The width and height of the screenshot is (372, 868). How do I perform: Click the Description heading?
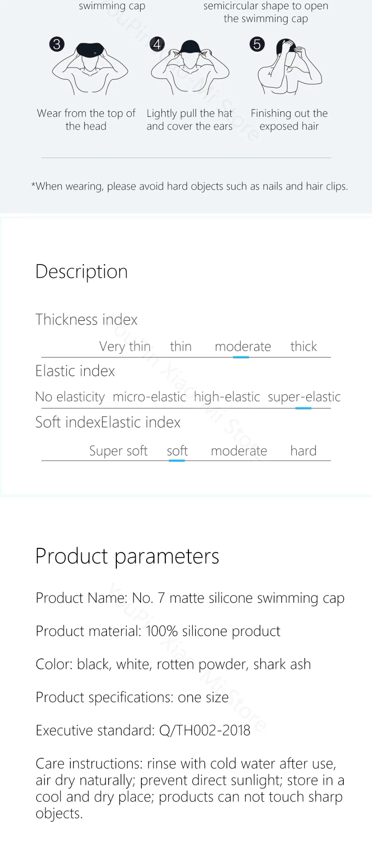tap(81, 272)
